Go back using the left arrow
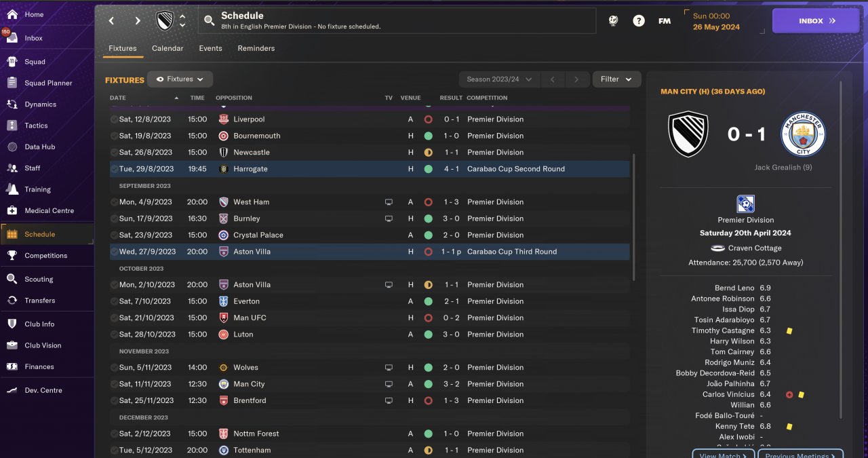Viewport: 868px width, 458px height. (x=112, y=21)
